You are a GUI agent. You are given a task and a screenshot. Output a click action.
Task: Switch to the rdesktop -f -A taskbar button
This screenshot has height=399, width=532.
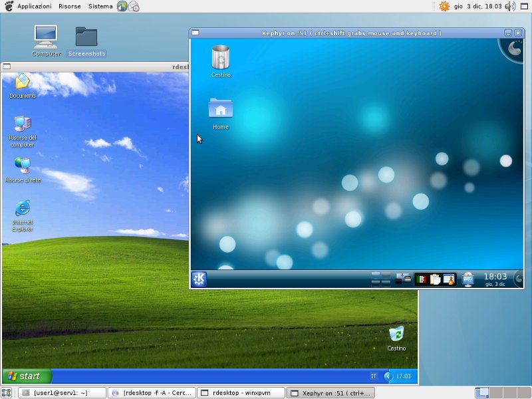152,393
